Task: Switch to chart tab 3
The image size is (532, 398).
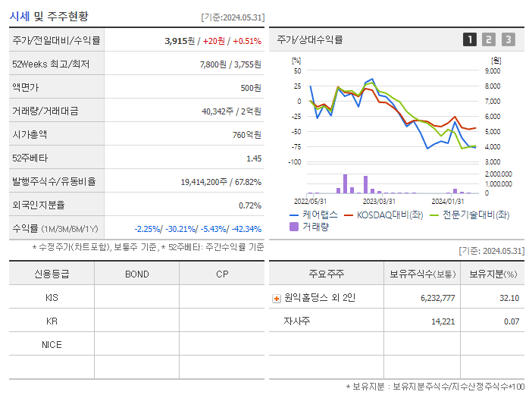Action: [x=509, y=39]
